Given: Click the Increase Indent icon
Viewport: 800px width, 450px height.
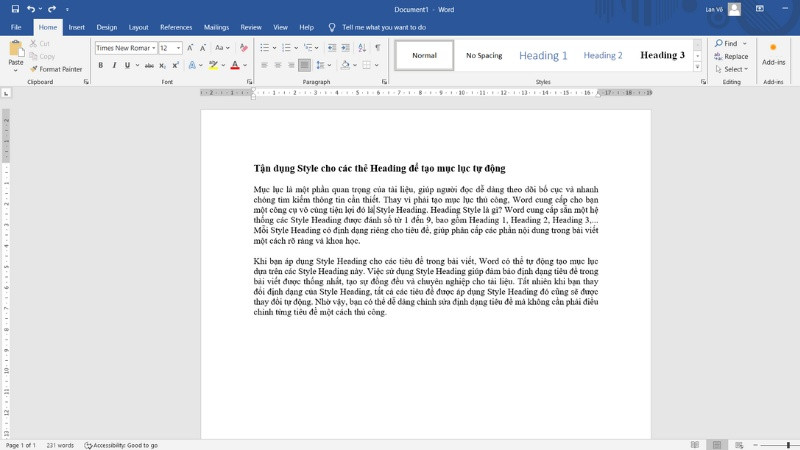Looking at the screenshot, I should pos(346,48).
